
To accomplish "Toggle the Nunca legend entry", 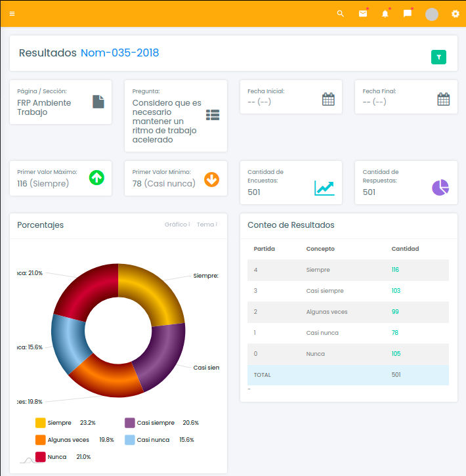I will (x=56, y=456).
